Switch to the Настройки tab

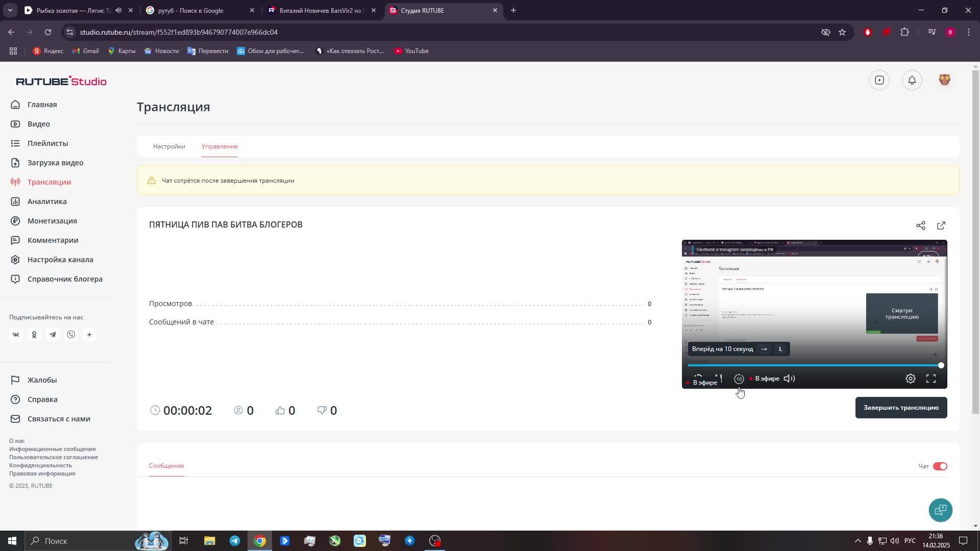click(x=169, y=146)
